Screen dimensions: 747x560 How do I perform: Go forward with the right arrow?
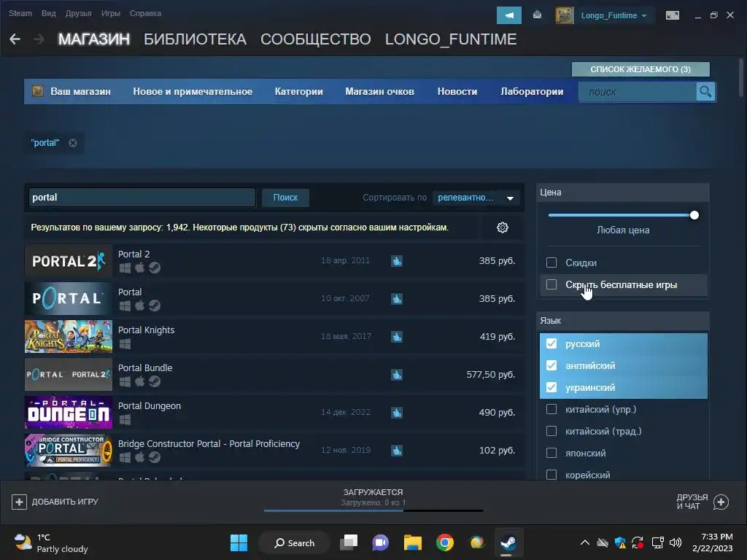click(39, 39)
